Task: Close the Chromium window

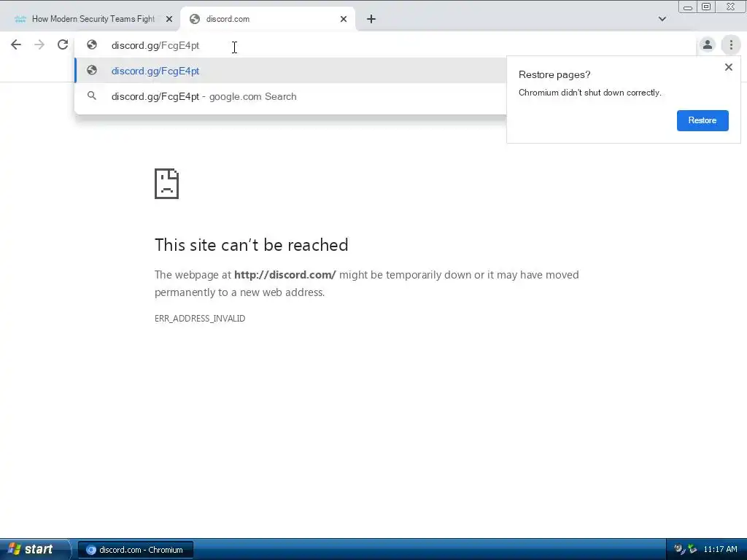Action: (x=730, y=7)
